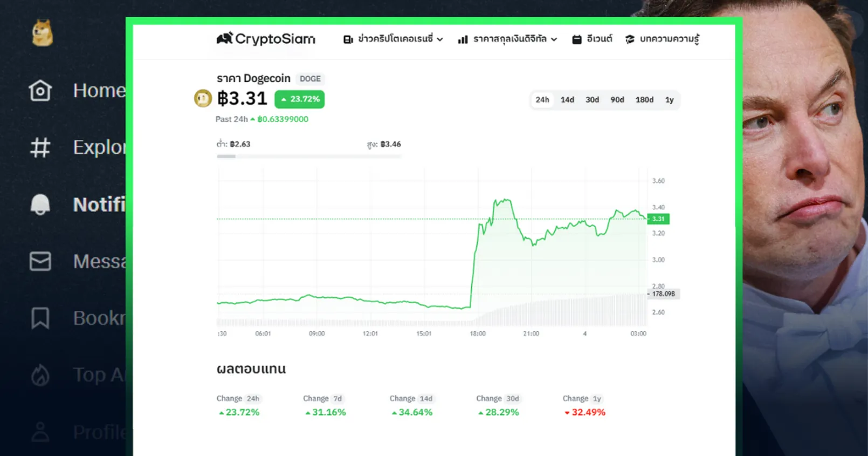Select the 180d chart range

(x=644, y=100)
